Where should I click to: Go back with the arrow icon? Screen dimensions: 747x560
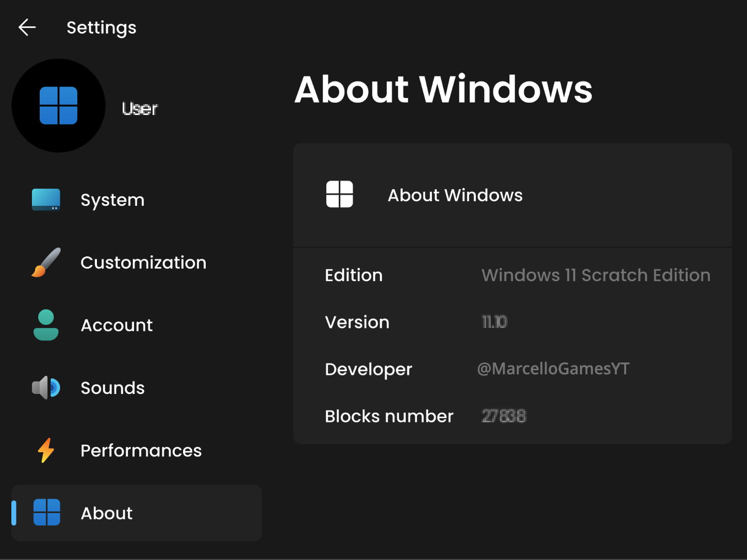pyautogui.click(x=27, y=27)
